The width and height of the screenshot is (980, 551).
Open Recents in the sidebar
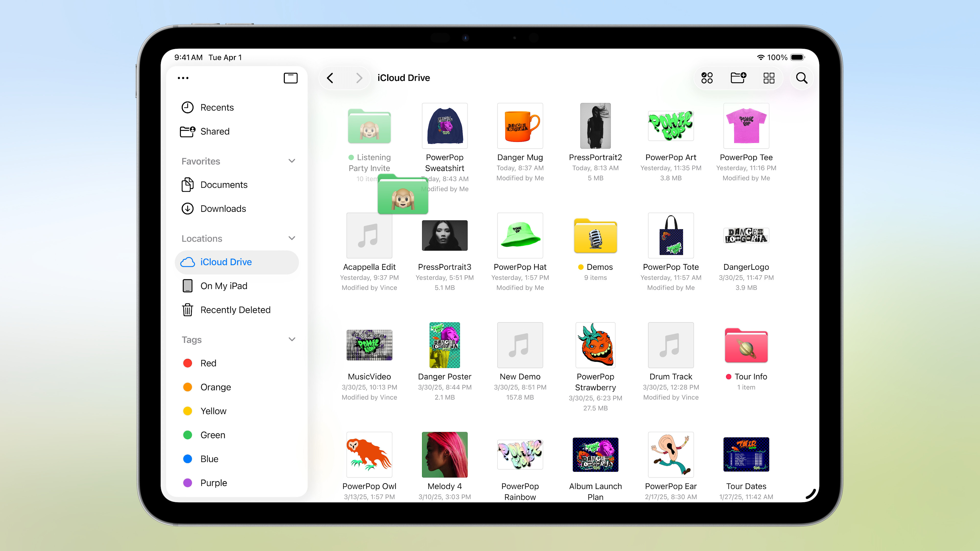tap(216, 108)
